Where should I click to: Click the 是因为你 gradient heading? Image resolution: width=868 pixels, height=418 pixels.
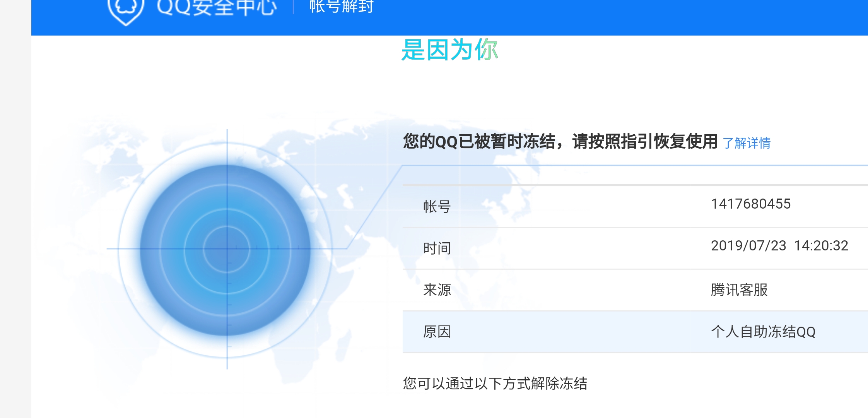[x=449, y=50]
